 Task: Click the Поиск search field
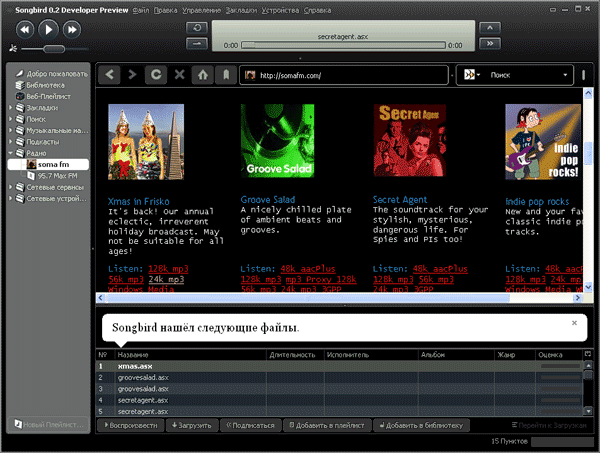point(522,75)
